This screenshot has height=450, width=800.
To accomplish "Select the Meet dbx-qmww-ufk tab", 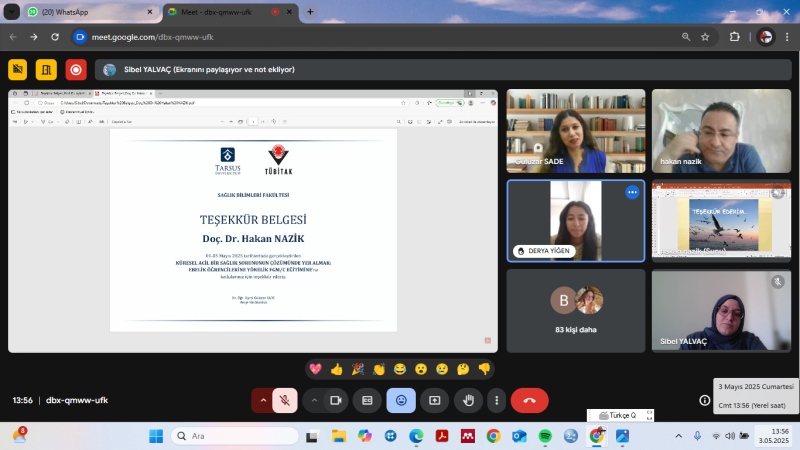I will [224, 12].
